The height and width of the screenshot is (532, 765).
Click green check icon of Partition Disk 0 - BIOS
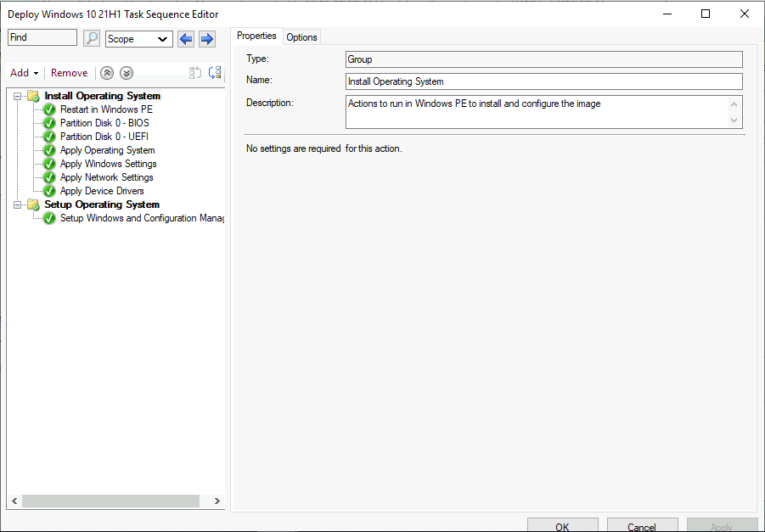click(49, 123)
